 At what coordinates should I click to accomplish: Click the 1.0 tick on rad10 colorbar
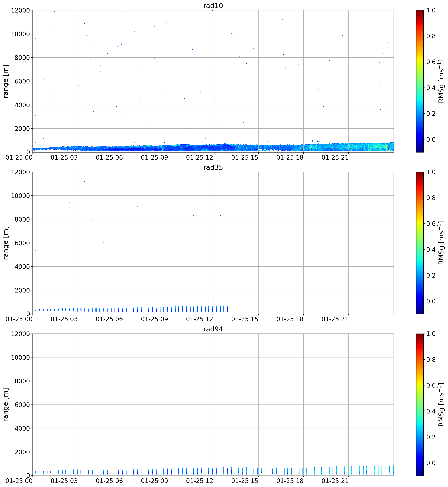tap(431, 10)
